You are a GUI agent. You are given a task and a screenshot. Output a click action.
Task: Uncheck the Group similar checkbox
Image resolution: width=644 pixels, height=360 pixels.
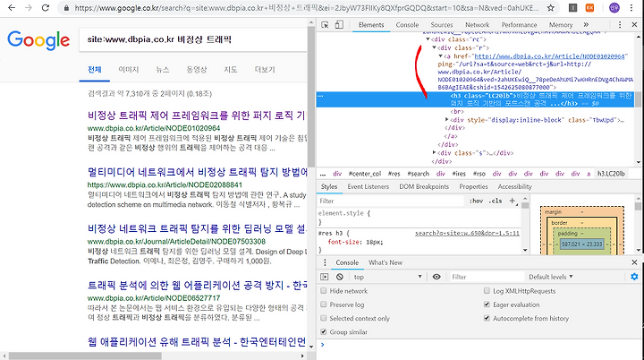[324, 331]
